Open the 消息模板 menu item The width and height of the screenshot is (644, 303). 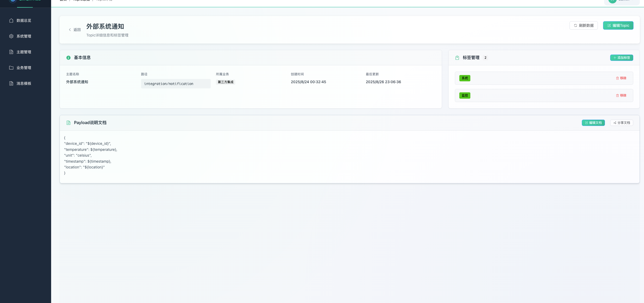click(x=24, y=83)
